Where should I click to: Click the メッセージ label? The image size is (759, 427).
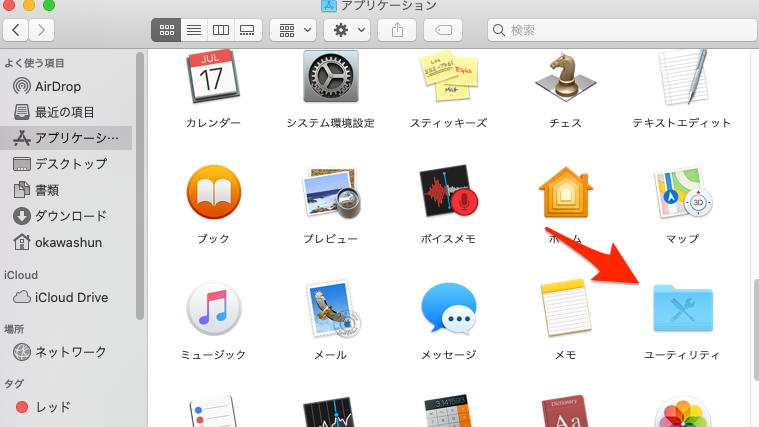pos(449,355)
